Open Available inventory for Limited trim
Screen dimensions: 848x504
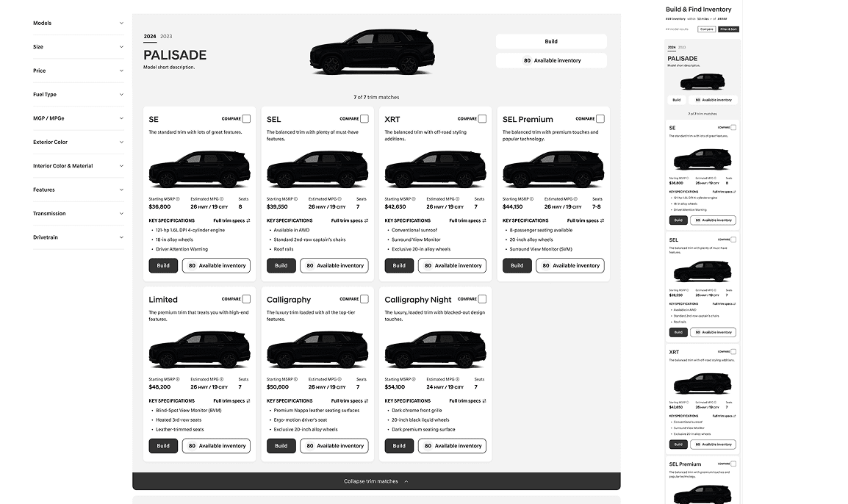(x=216, y=446)
